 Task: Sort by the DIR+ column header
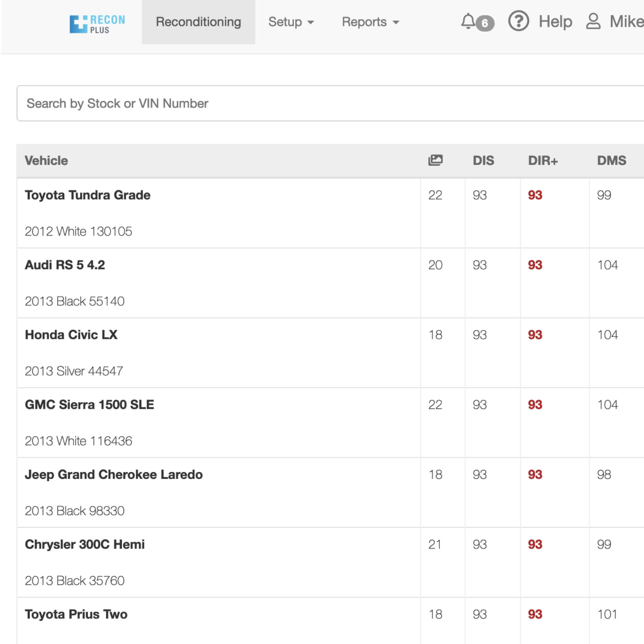pos(543,161)
